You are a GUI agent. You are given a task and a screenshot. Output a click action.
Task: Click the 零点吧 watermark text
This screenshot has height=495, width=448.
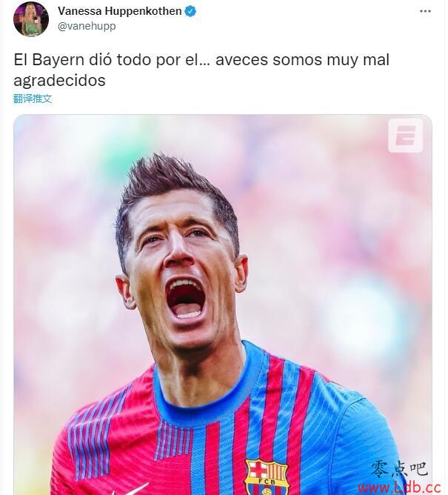pyautogui.click(x=399, y=469)
